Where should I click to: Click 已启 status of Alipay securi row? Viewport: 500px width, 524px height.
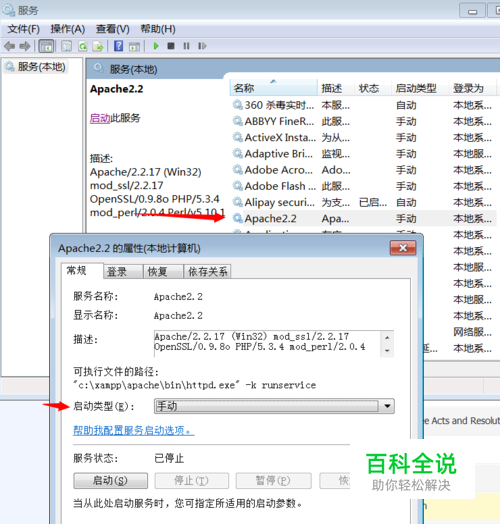(373, 202)
